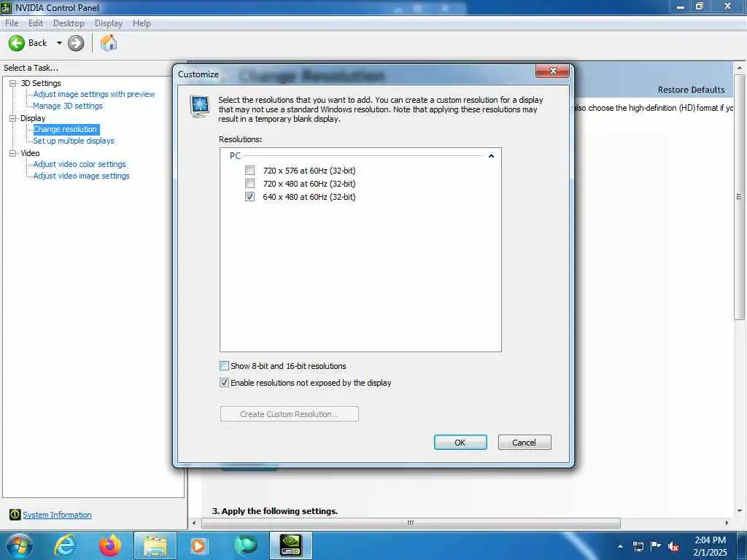
Task: Select Adjust video color settings
Action: pos(80,164)
